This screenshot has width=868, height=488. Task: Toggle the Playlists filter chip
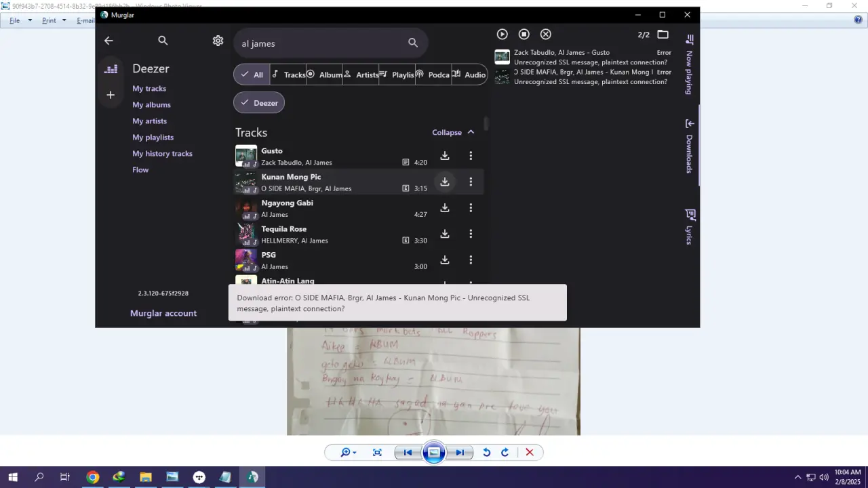(x=397, y=75)
